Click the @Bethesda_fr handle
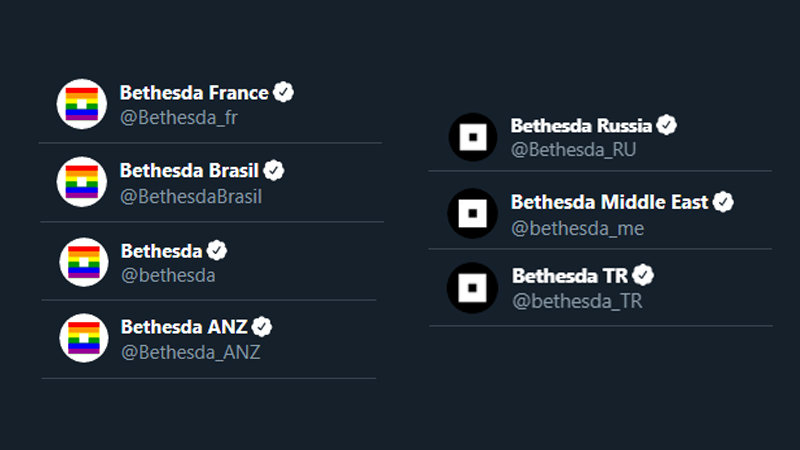This screenshot has width=800, height=450. [178, 117]
